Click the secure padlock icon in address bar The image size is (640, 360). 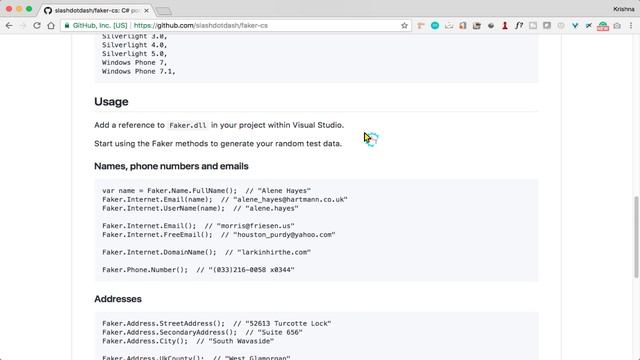click(x=67, y=25)
